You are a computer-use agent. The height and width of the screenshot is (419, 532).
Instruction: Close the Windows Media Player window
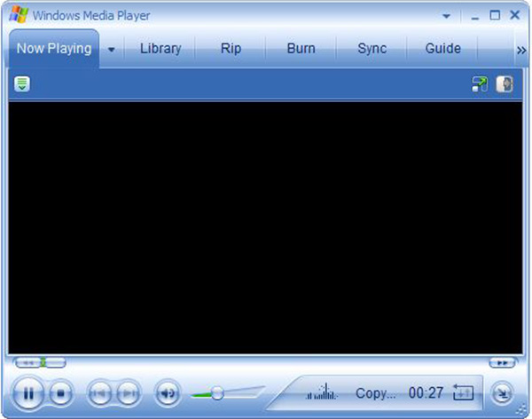(x=515, y=15)
